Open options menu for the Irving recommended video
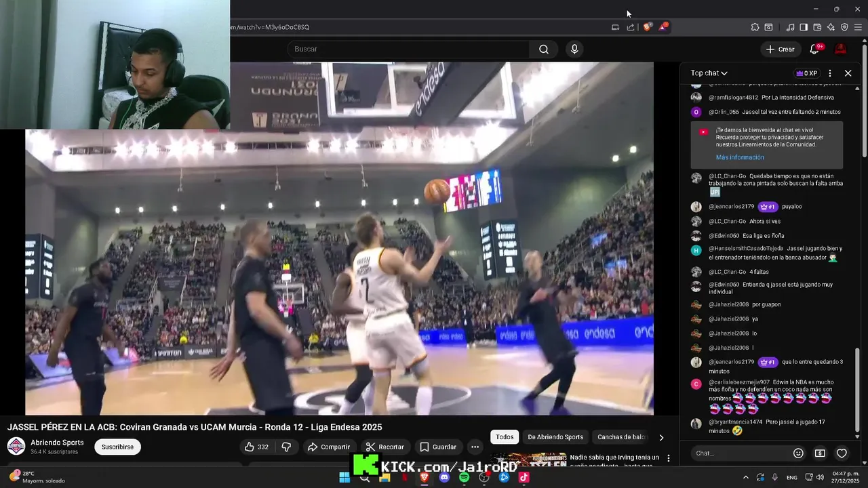 668,458
